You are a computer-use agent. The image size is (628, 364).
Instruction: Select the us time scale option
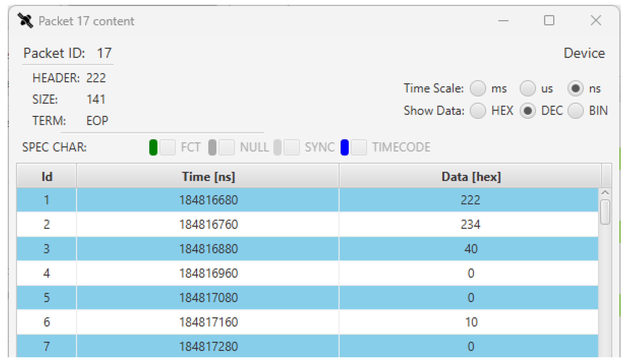click(527, 88)
